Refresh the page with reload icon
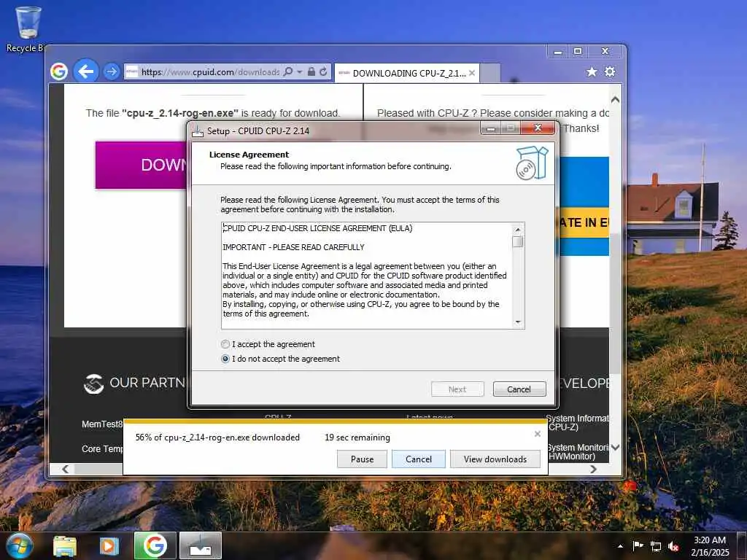The width and height of the screenshot is (747, 560). pyautogui.click(x=323, y=72)
